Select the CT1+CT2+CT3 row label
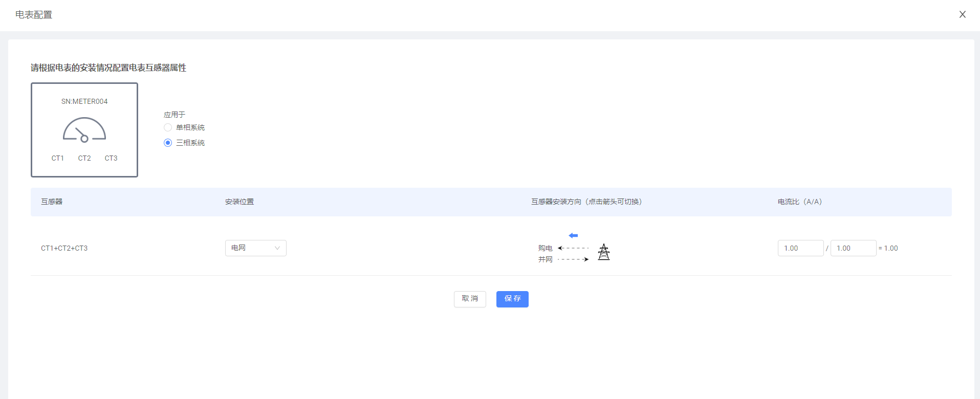 click(64, 248)
